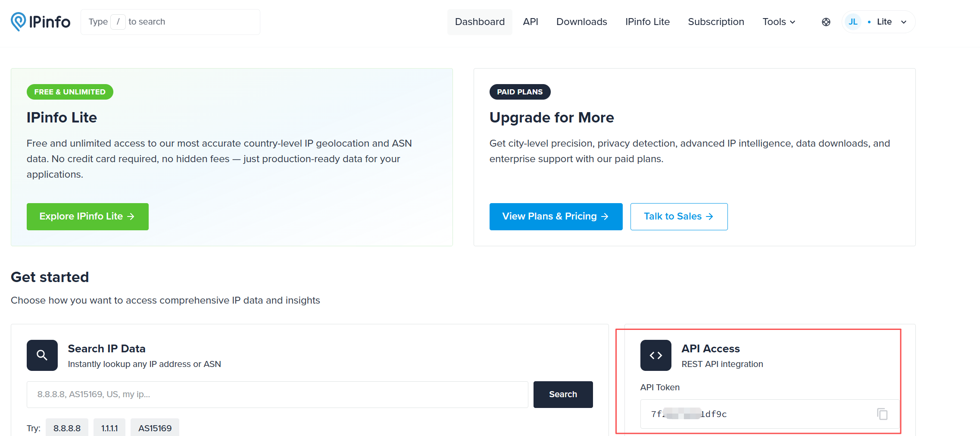Try the 1.1.1.1 example chip
Viewport: 980px width, 436px height.
109,428
